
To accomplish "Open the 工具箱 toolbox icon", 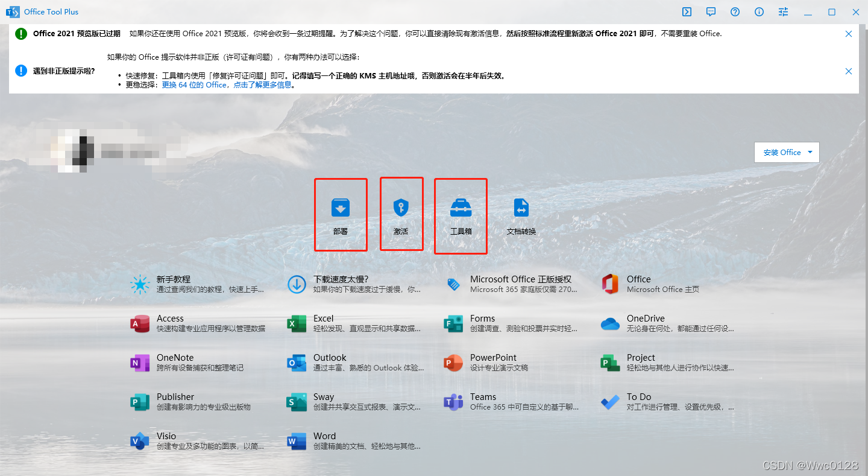I will pos(461,208).
